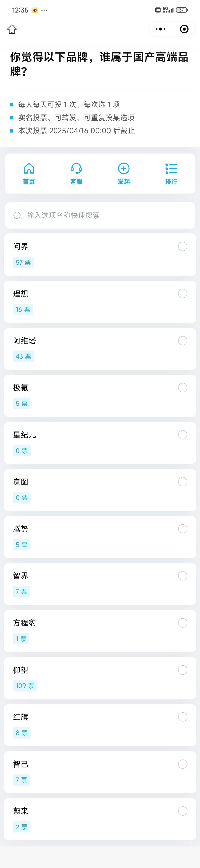
Task: Tap the mini program close circle icon
Action: pos(184,29)
